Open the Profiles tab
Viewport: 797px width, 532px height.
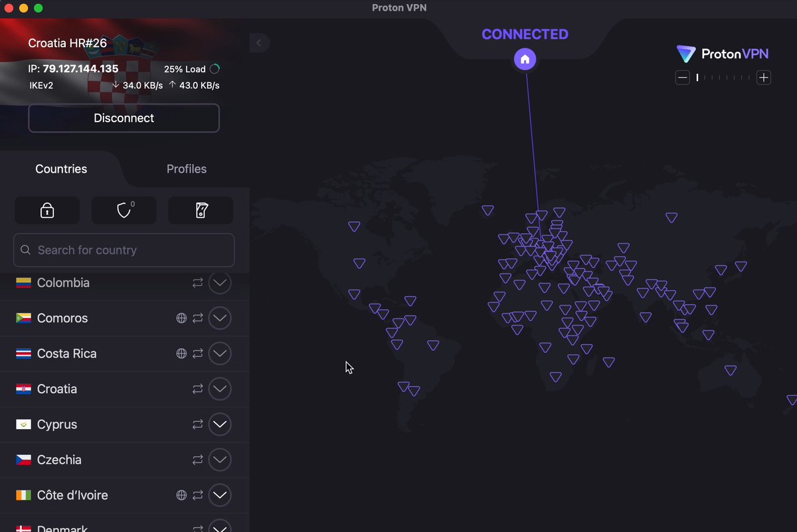[x=187, y=169]
